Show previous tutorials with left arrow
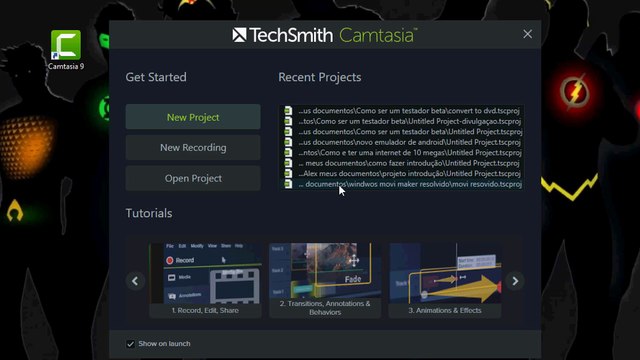Viewport: 640px width, 360px height. (x=135, y=281)
